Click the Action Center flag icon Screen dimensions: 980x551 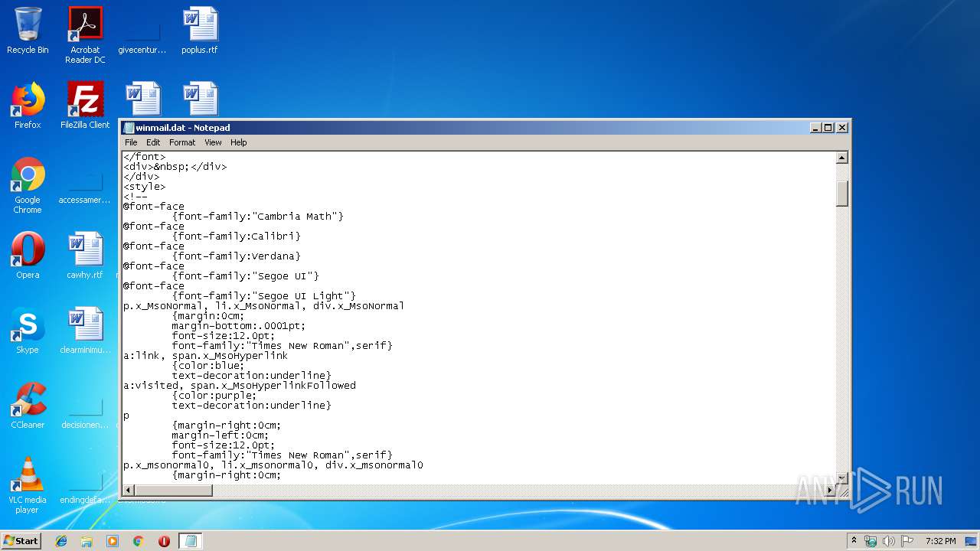907,541
